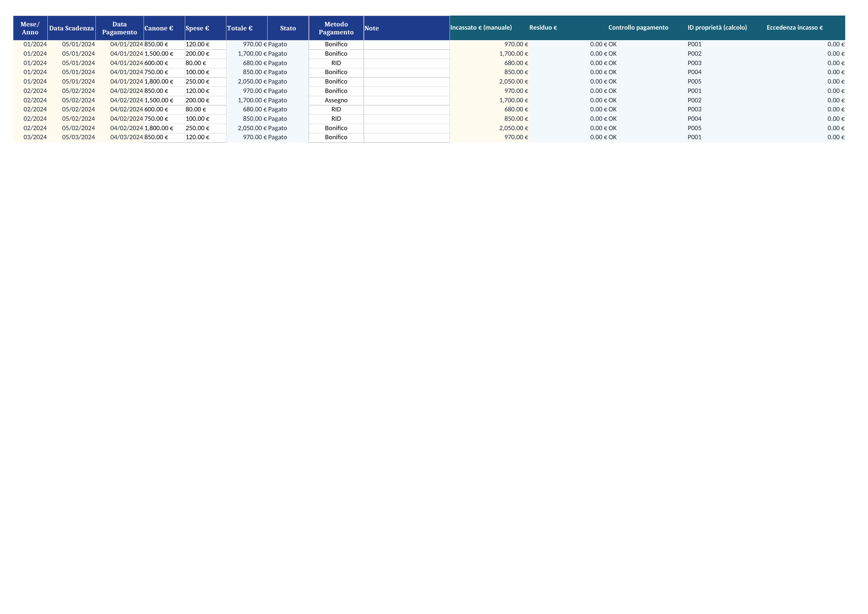
Task: Select the "Spese €" header cell
Action: [205, 28]
